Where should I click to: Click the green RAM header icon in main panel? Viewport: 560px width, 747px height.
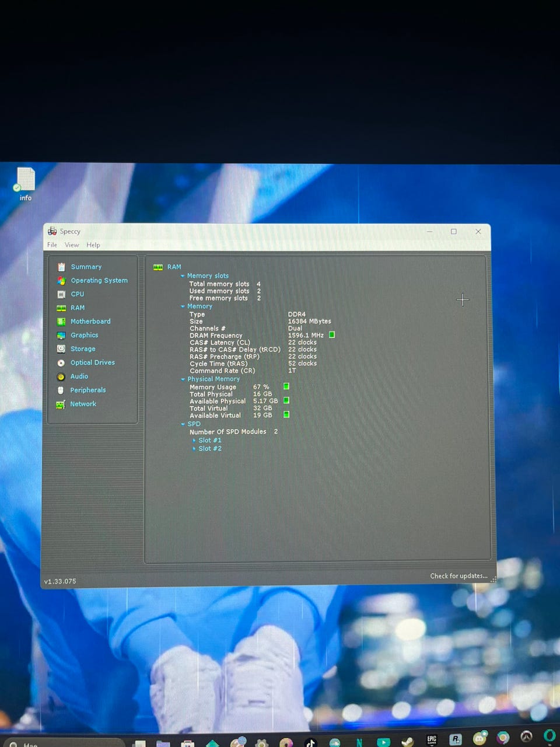158,267
